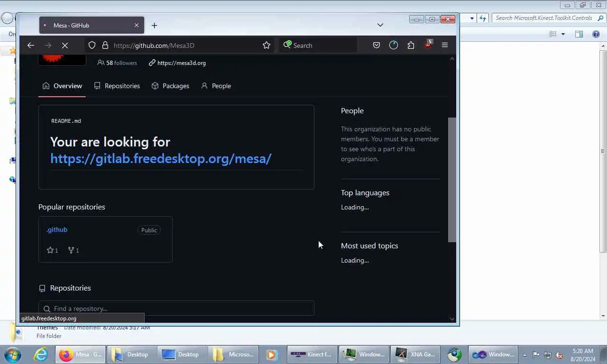
Task: Open the Overview tab
Action: point(62,86)
